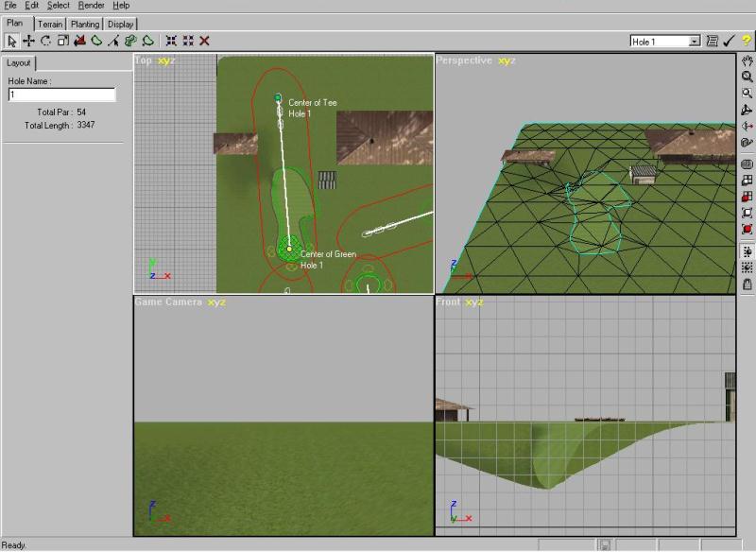Choose the rotate tool in toolbar
Viewport: 756px width, 552px height.
click(45, 41)
